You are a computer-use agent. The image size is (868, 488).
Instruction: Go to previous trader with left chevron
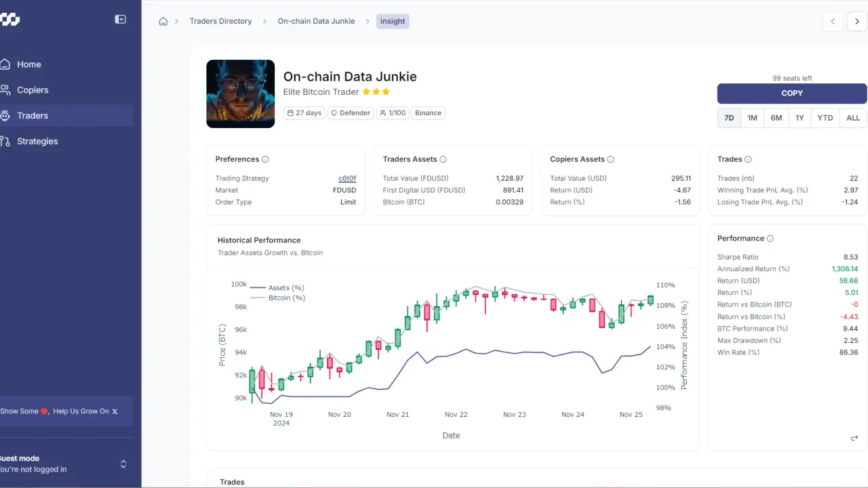(833, 21)
